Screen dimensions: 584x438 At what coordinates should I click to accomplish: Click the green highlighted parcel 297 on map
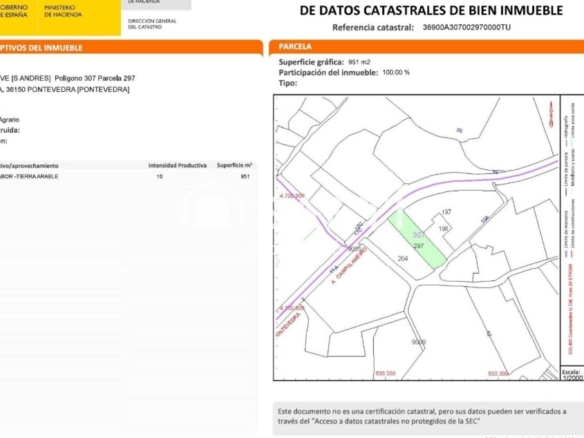[x=417, y=239]
